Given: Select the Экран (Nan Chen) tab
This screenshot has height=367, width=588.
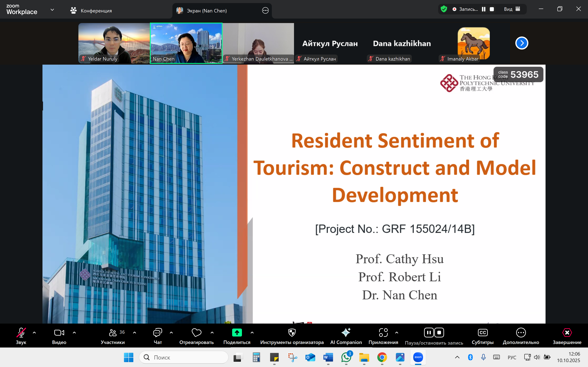Looking at the screenshot, I should pyautogui.click(x=207, y=10).
